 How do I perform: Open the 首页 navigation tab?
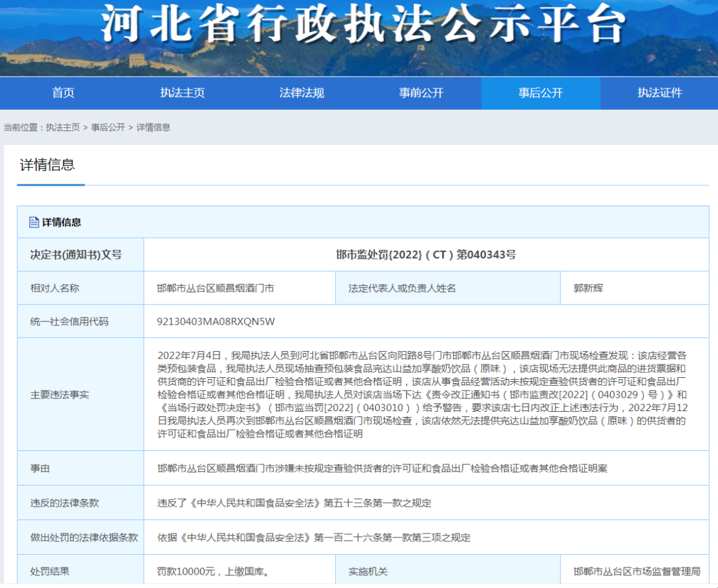click(63, 93)
